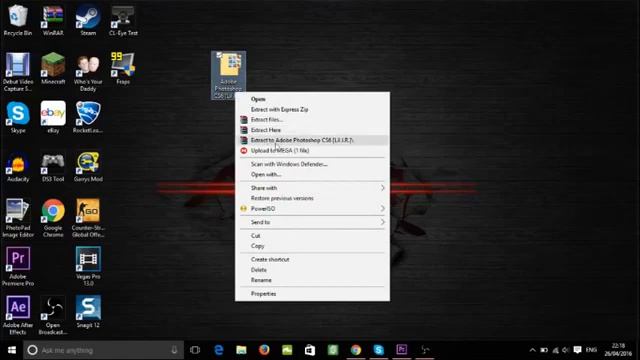The image size is (640, 360).
Task: Click the Minecraft desktop icon
Action: (53, 69)
